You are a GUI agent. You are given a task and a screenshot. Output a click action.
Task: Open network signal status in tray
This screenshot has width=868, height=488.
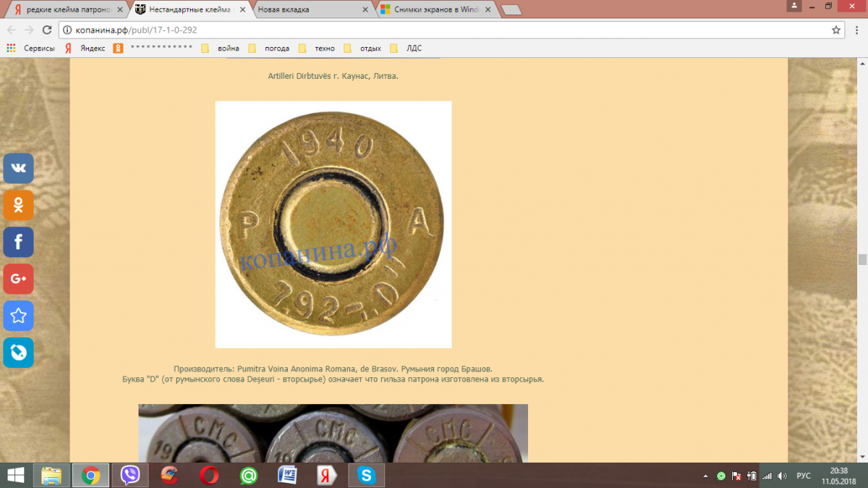[x=767, y=476]
